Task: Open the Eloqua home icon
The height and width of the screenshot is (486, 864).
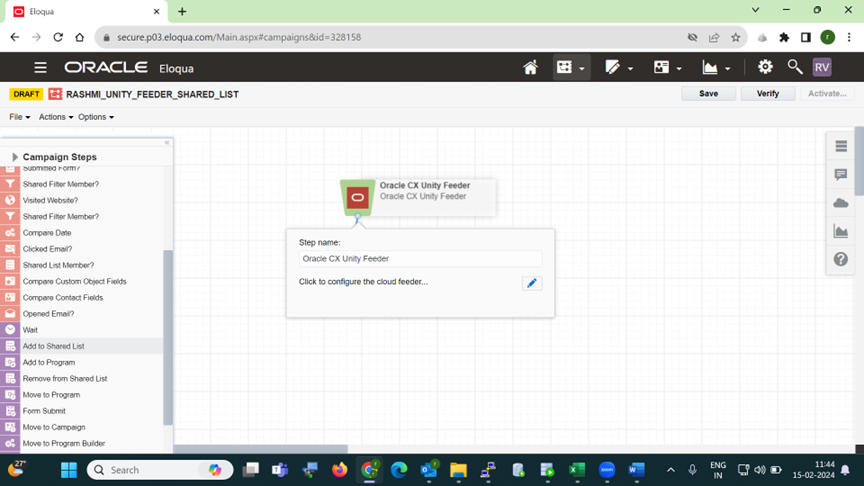Action: click(x=530, y=67)
